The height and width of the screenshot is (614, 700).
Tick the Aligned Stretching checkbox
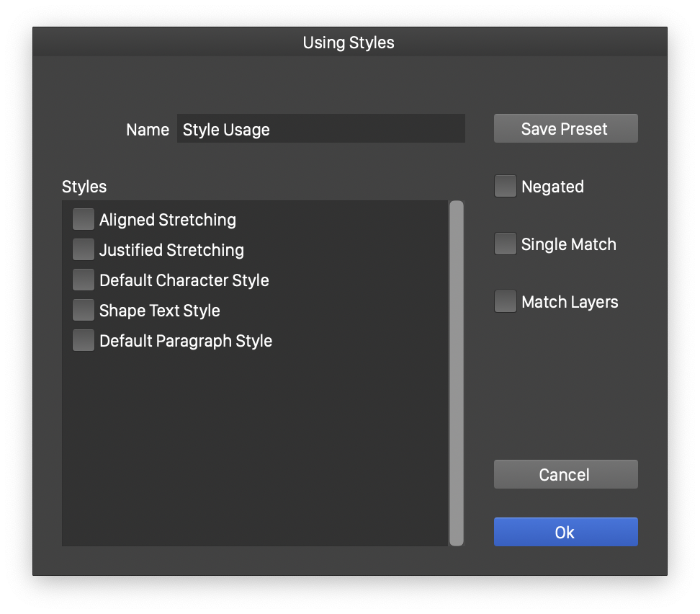click(x=84, y=220)
